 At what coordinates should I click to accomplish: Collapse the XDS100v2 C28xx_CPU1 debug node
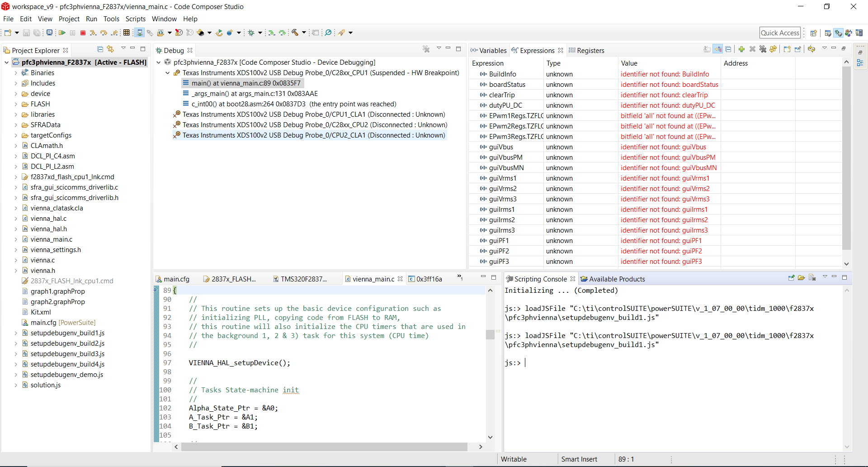(x=168, y=73)
